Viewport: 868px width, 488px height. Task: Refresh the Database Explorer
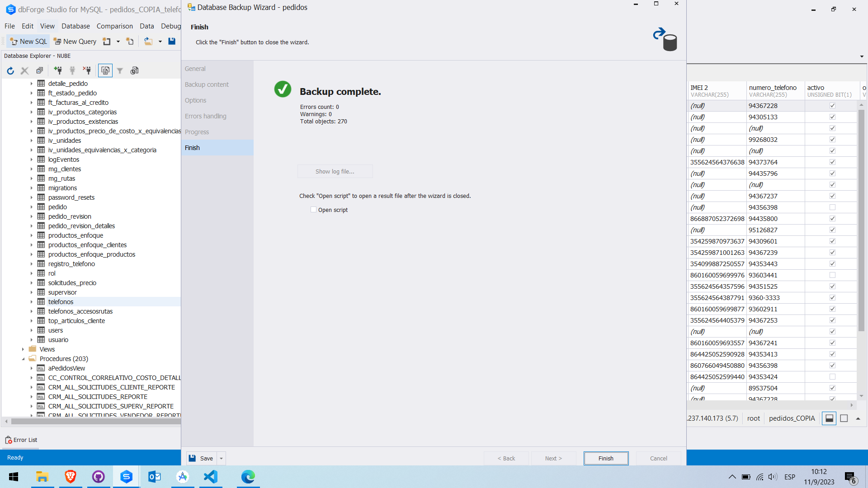[x=10, y=70]
